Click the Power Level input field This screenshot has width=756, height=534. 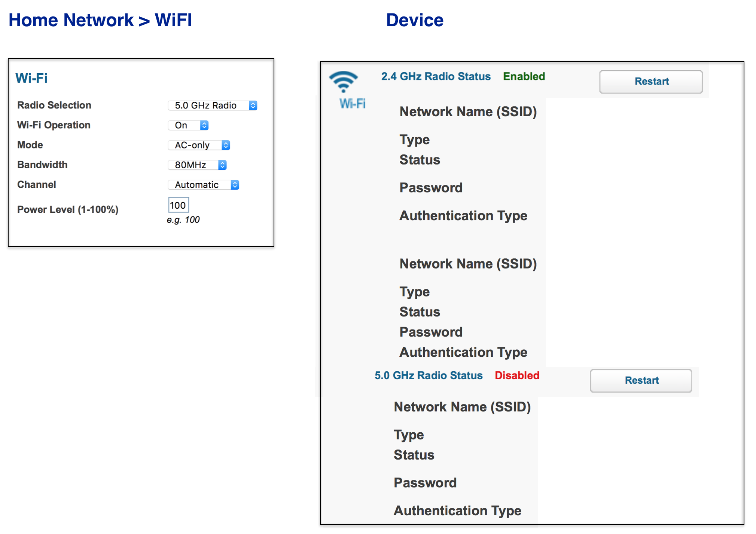click(178, 205)
